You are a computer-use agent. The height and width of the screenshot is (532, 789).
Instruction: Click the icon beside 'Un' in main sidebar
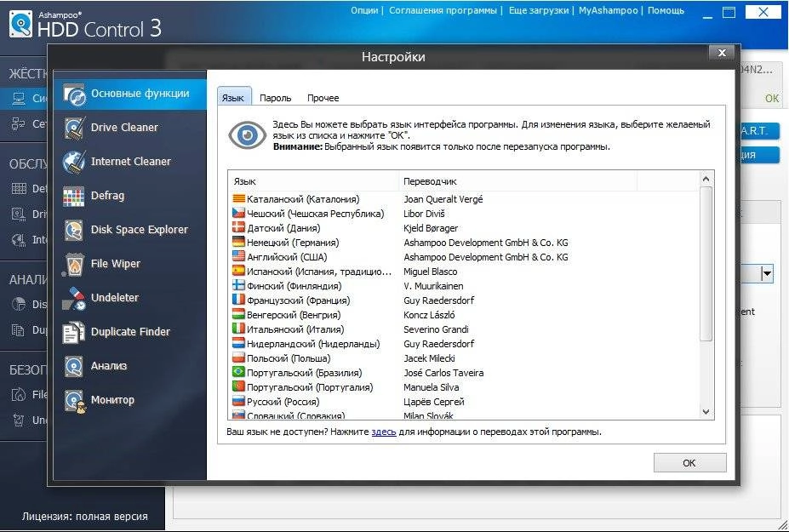19,420
